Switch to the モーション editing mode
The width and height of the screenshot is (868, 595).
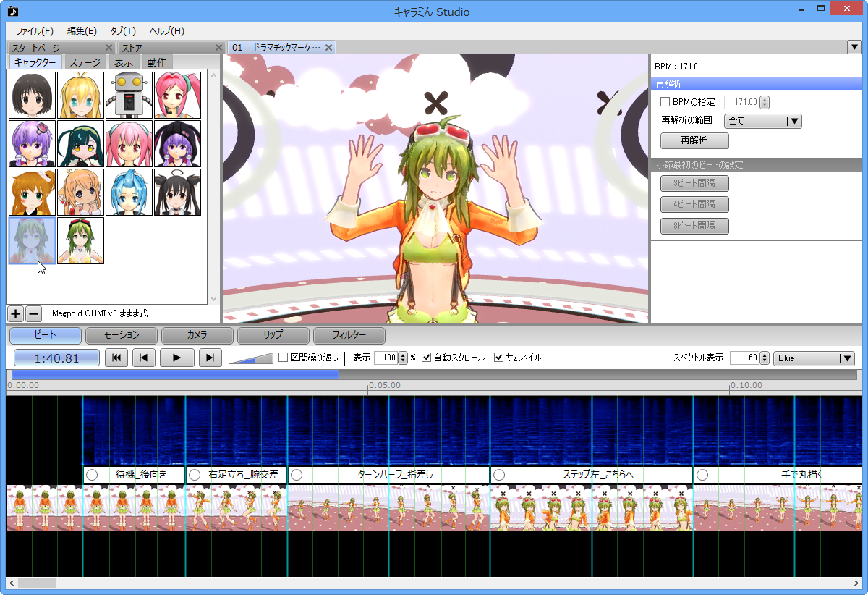click(x=122, y=336)
